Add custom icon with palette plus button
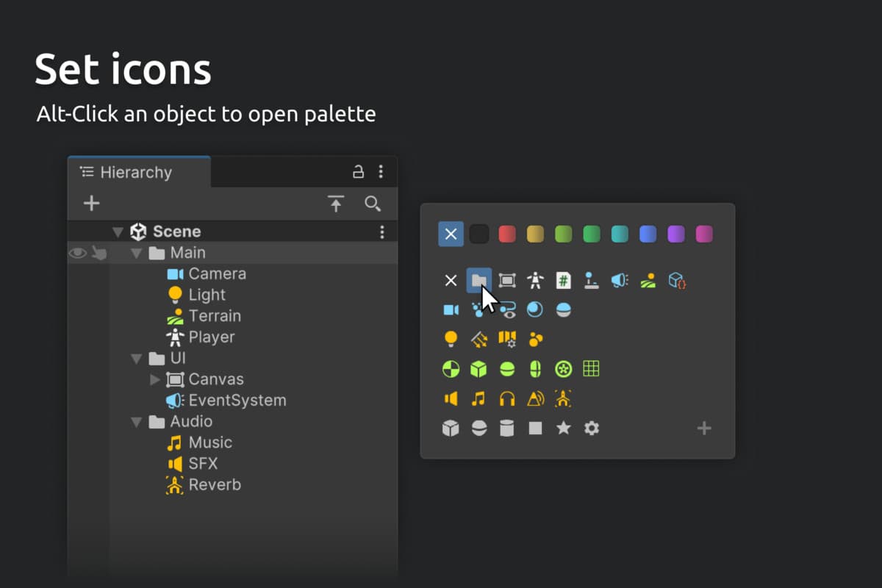 [x=704, y=428]
